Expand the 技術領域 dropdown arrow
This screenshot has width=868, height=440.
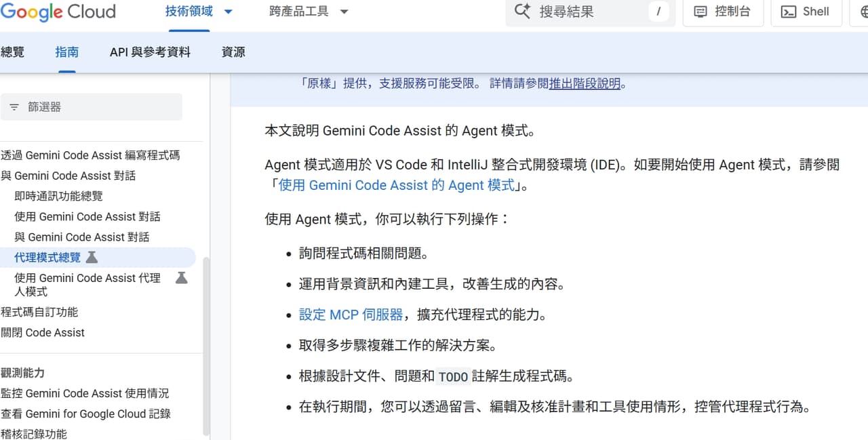coord(228,12)
